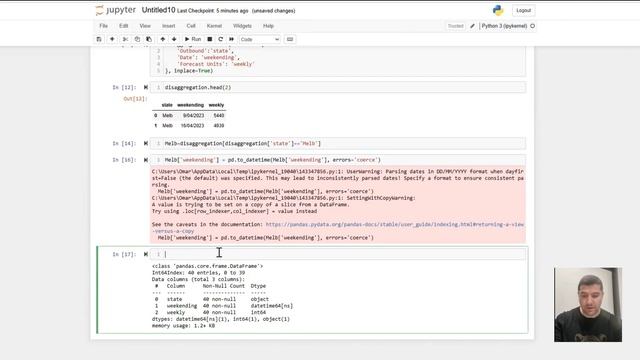Image resolution: width=640 pixels, height=360 pixels.
Task: Click the 9/04/2023 date cell
Action: [193, 116]
